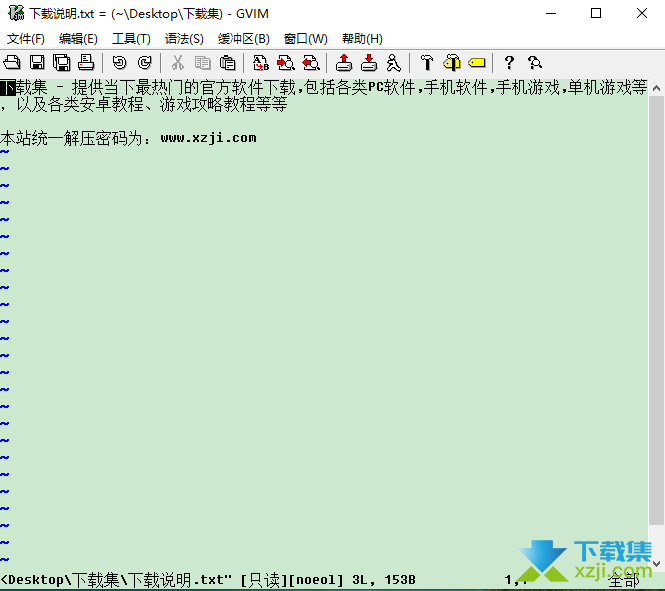
Task: Click the Help question mark icon
Action: tap(509, 63)
